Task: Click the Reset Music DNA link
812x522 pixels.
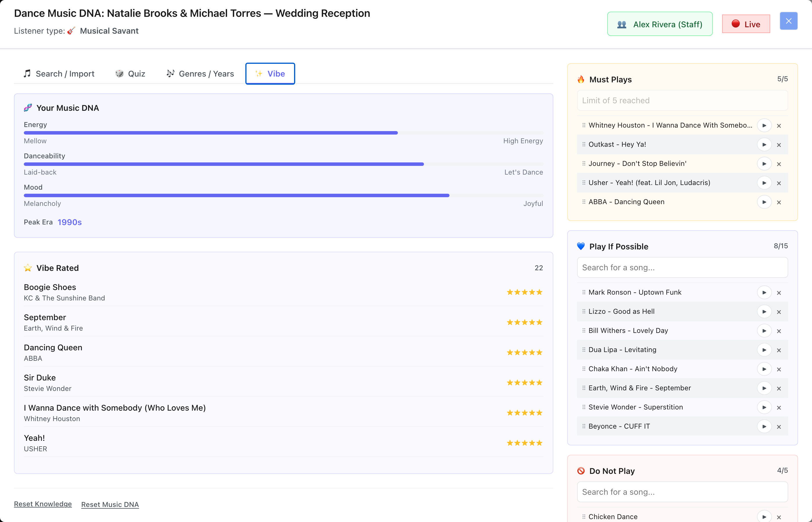Action: point(110,504)
